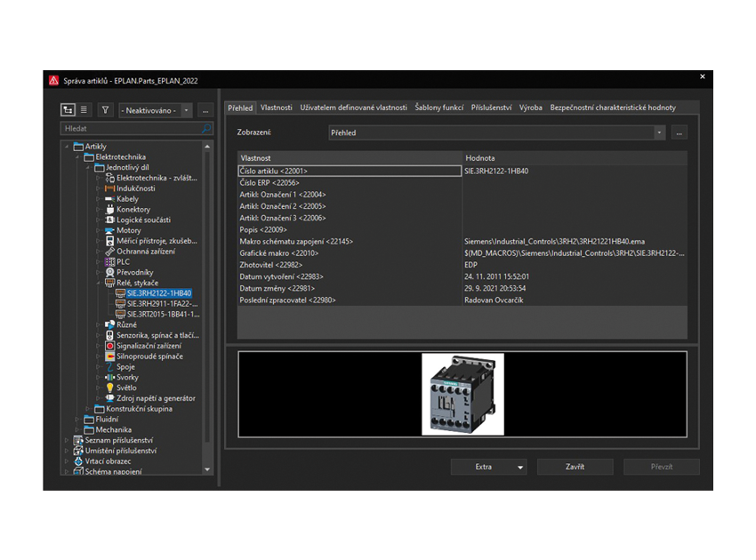This screenshot has width=756, height=560.
Task: Select the Kabely category icon
Action: coord(110,199)
